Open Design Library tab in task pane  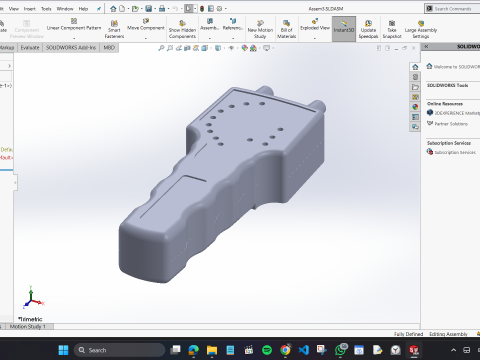(x=415, y=77)
